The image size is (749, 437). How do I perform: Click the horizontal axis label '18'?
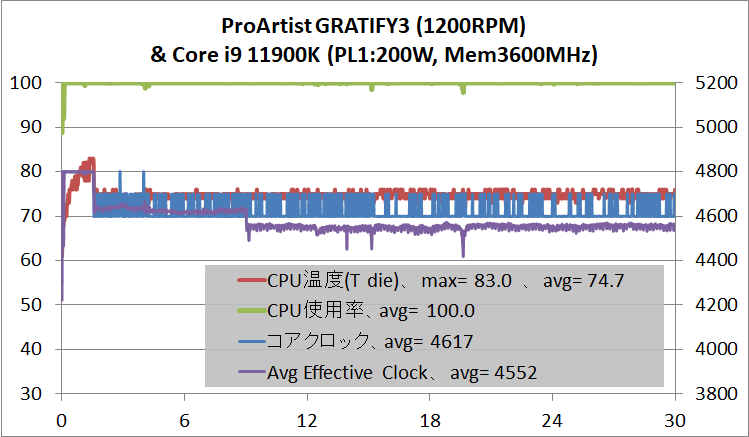(x=429, y=421)
